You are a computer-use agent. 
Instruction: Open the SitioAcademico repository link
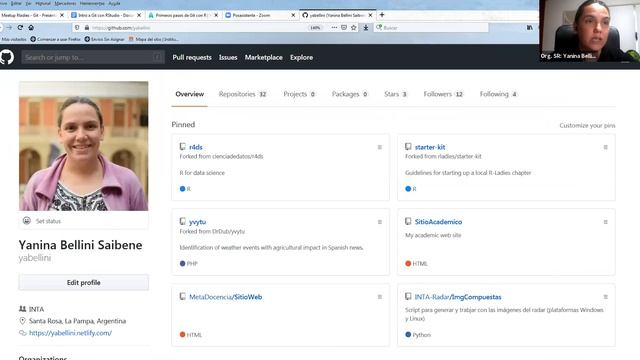[x=438, y=222]
